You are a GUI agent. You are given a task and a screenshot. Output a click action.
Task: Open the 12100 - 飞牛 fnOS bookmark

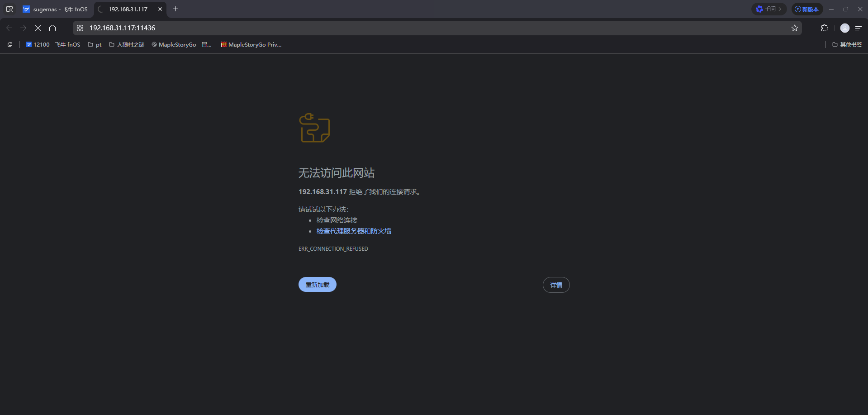coord(53,44)
